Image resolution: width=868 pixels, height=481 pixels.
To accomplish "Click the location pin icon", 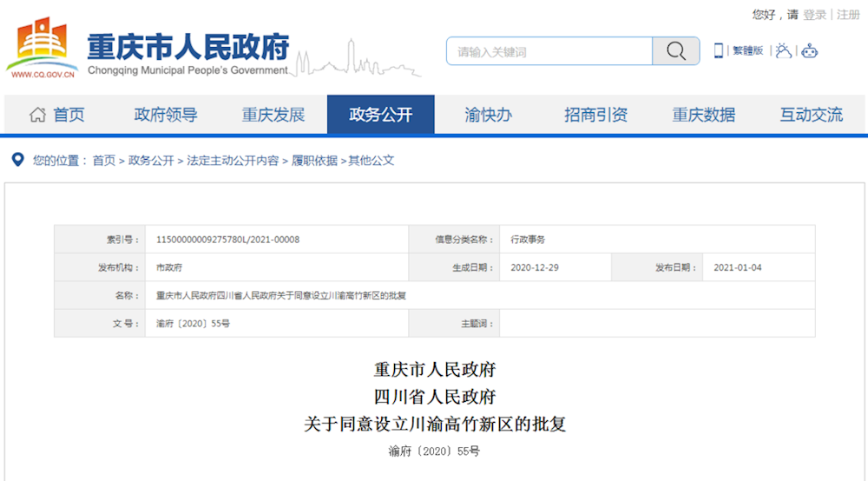I will (x=17, y=160).
